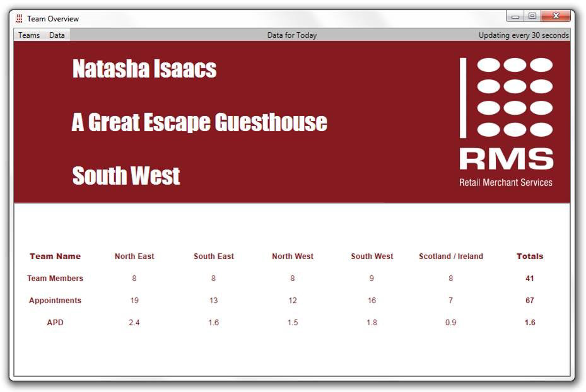Click 'A Great Escape Guesthouse' heading

coord(199,122)
